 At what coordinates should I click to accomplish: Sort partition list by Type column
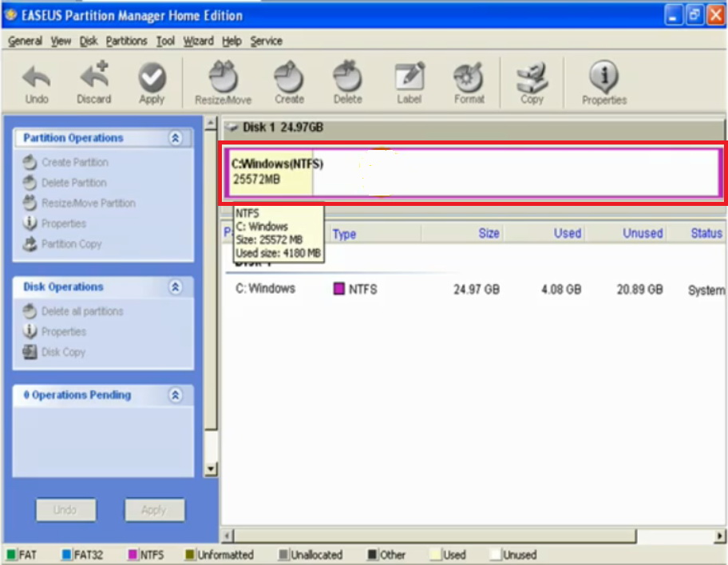click(344, 234)
